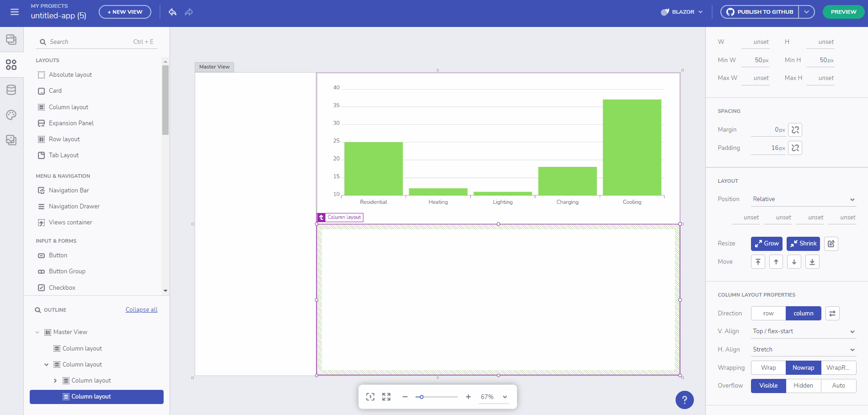Expand individual margin sides icon
This screenshot has height=415, width=868.
coord(795,130)
